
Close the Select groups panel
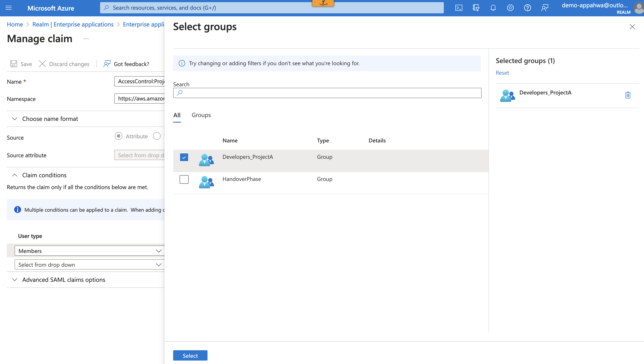632,27
